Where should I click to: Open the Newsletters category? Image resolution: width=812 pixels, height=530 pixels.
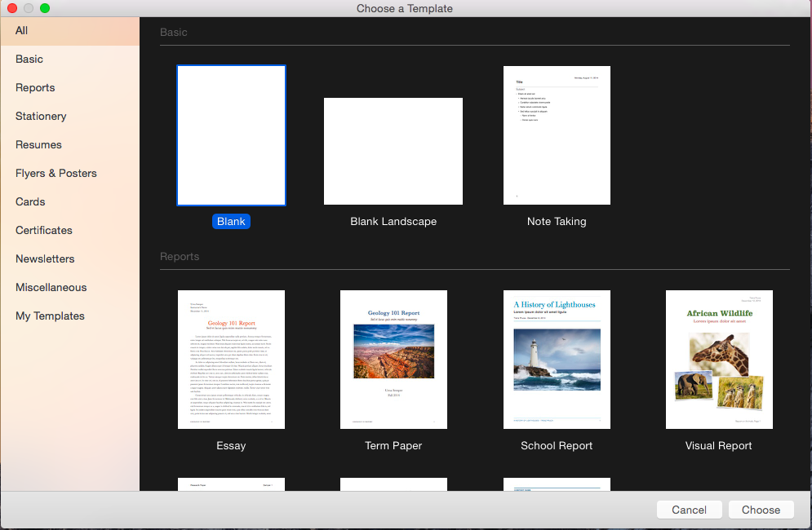click(45, 258)
